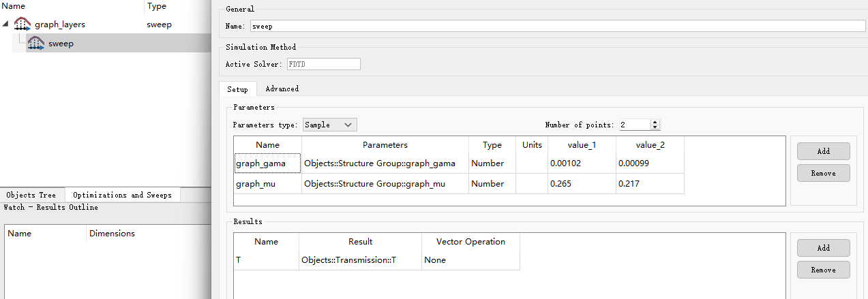Click the Number type cell for graph_mu
Screen dimensions: 868x299
(x=492, y=184)
